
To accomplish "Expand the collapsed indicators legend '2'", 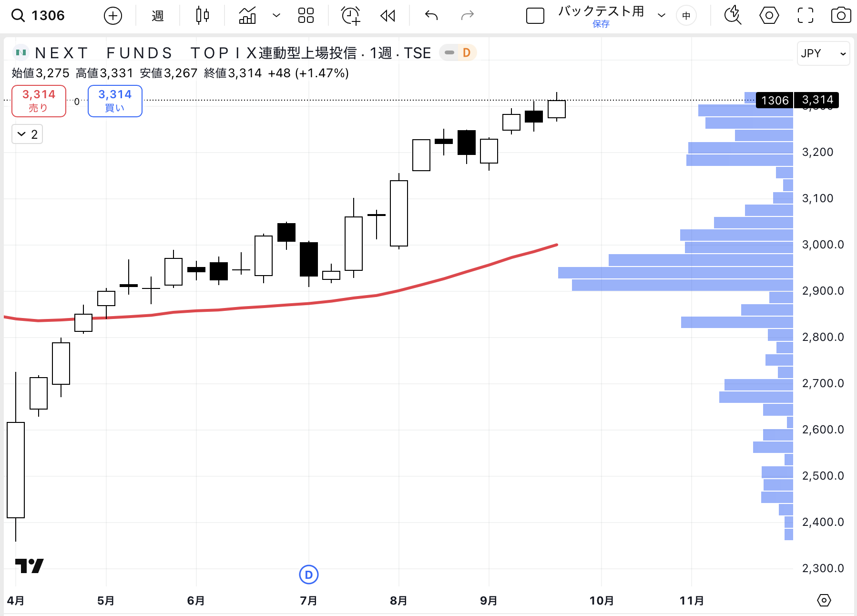I will (27, 134).
